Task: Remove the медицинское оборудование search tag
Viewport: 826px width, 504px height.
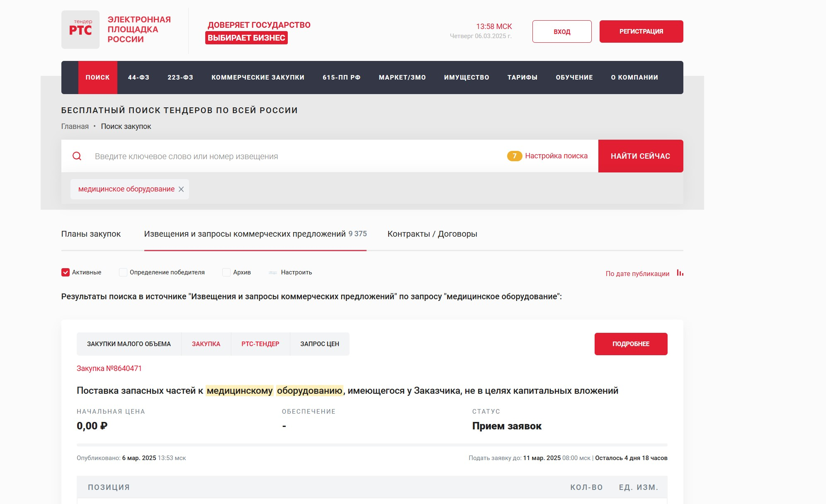Action: click(x=181, y=189)
